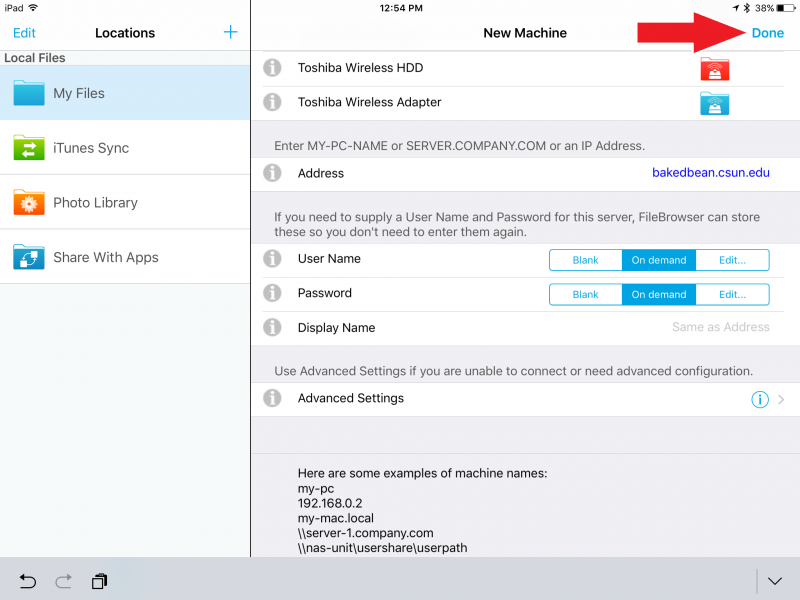Show info icon beside User Name
This screenshot has height=600, width=800.
[x=271, y=260]
